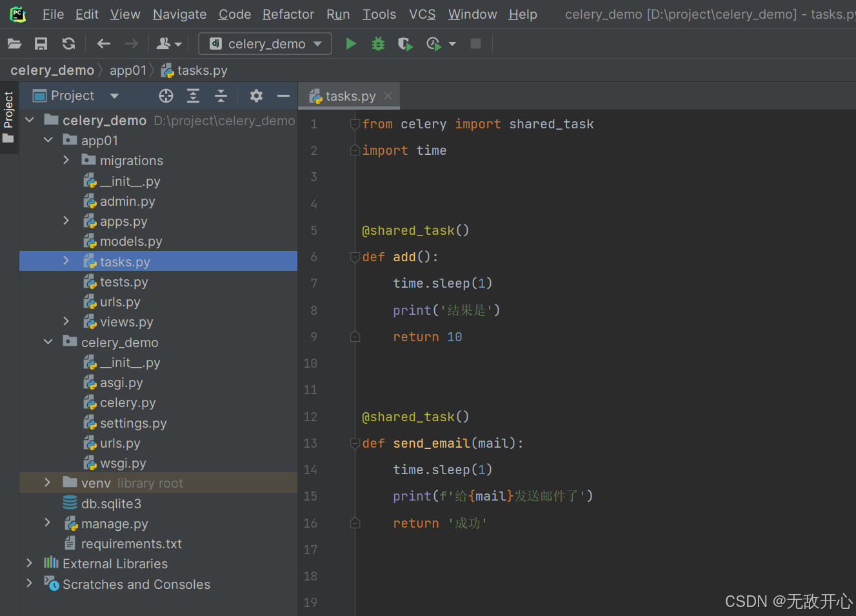Viewport: 856px width, 616px height.
Task: Click the Save All toolbar icon
Action: [x=41, y=44]
